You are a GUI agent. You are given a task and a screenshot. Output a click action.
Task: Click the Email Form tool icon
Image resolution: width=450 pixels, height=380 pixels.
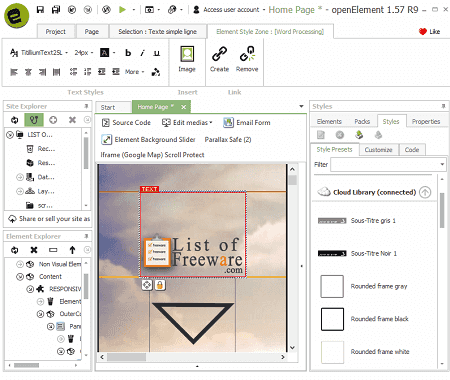tap(228, 123)
